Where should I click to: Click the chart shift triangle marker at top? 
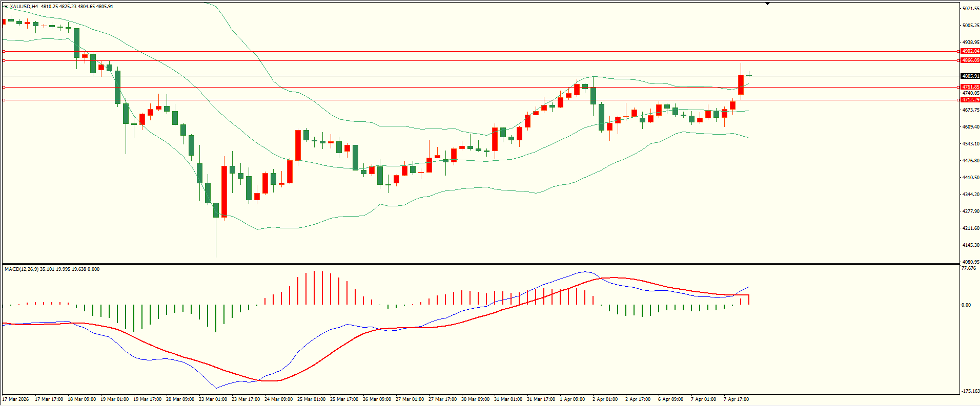(767, 4)
